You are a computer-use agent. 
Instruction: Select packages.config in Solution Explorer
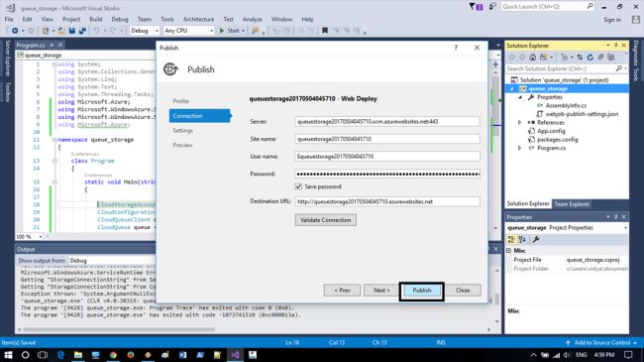point(558,140)
